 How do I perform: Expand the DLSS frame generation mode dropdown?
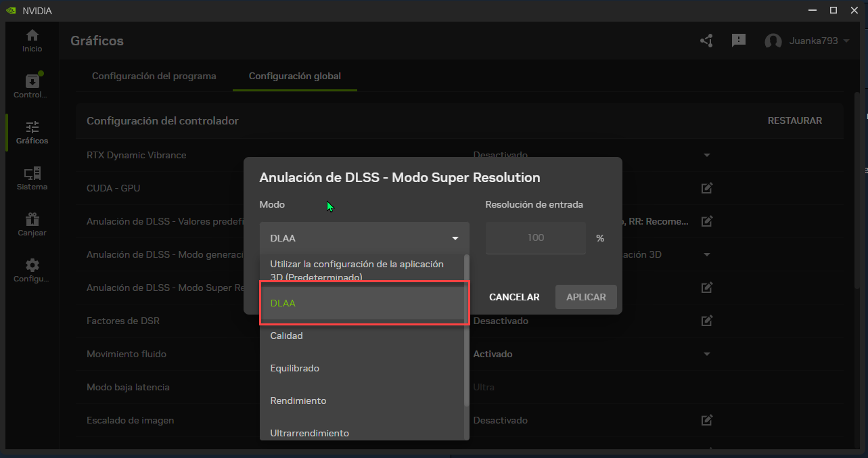pos(707,254)
